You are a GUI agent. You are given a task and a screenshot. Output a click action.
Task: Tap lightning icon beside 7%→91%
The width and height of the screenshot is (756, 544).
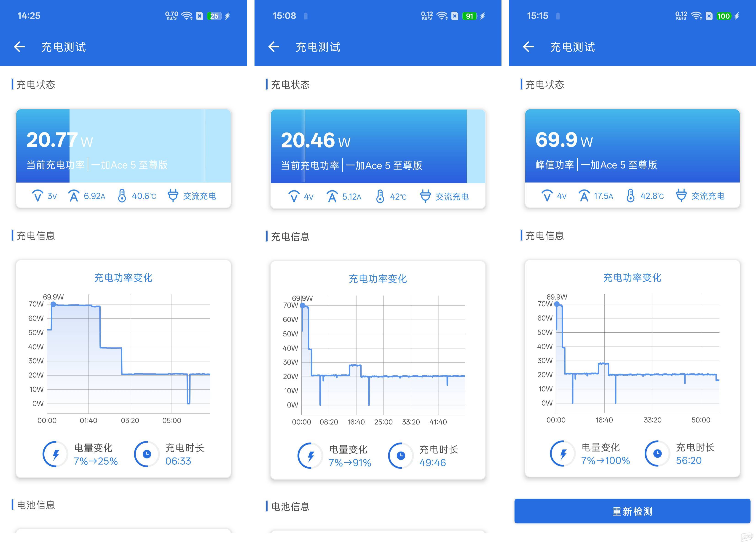point(310,456)
